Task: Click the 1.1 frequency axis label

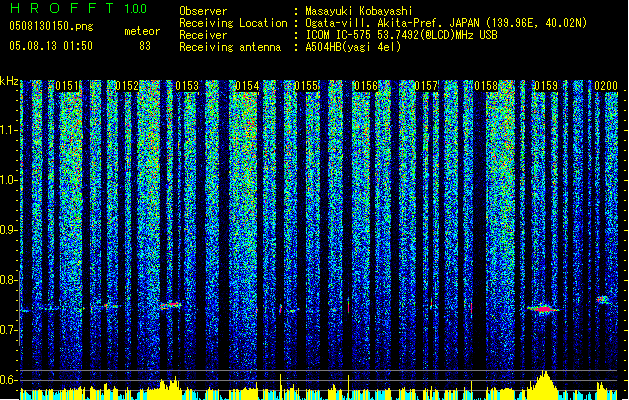Action: [x=9, y=130]
